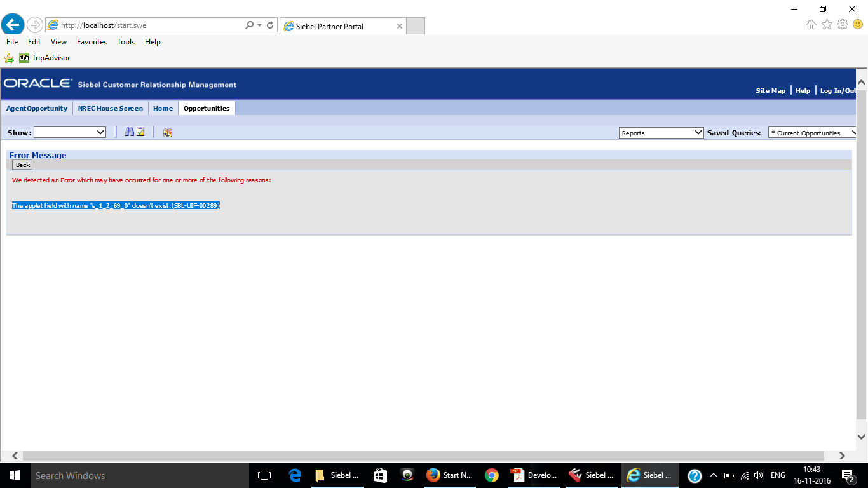Click the Oracle logo in the banner
This screenshot has height=488, width=868.
[36, 82]
